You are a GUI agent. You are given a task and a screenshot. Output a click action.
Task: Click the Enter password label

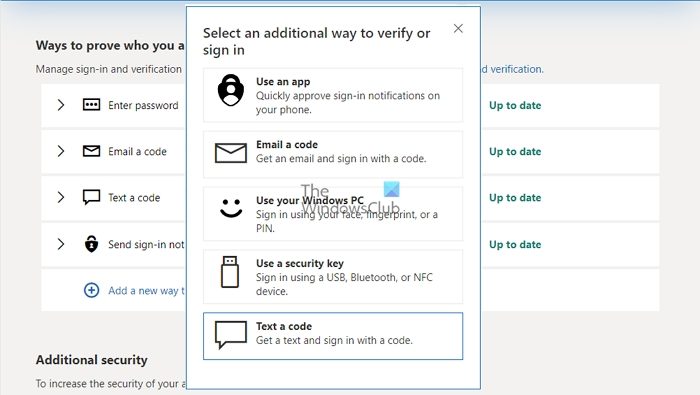coord(143,105)
